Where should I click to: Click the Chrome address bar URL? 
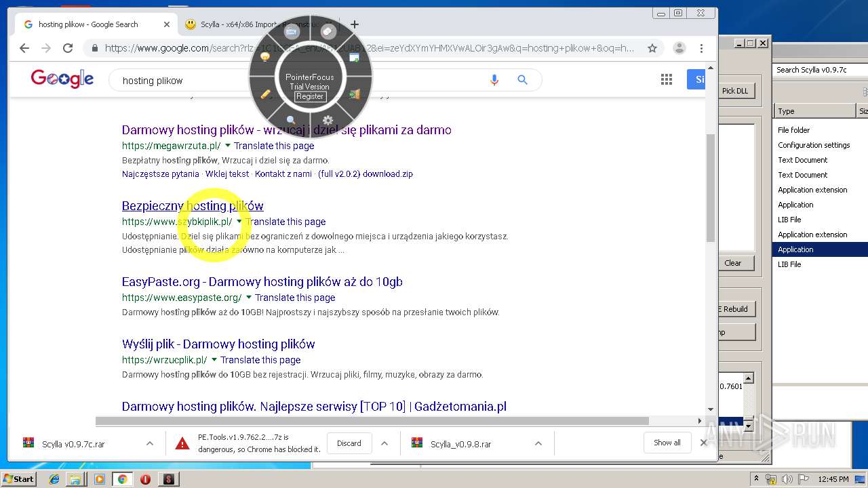370,48
